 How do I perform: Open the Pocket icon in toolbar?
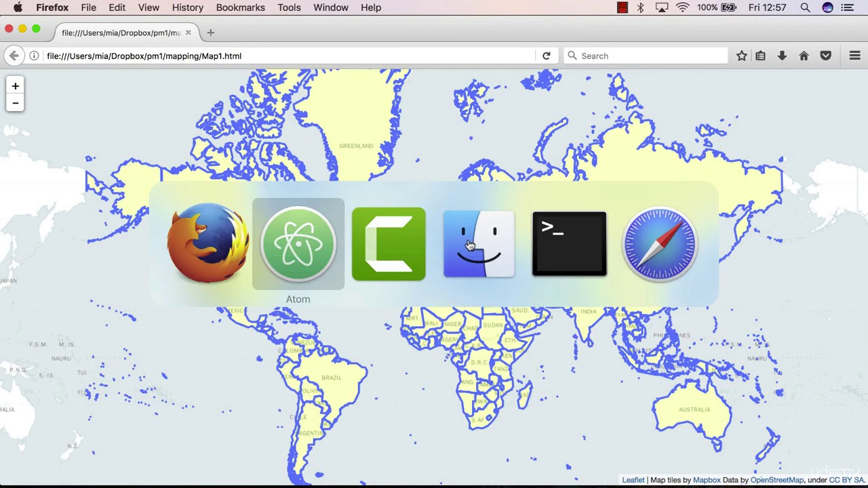click(x=826, y=56)
